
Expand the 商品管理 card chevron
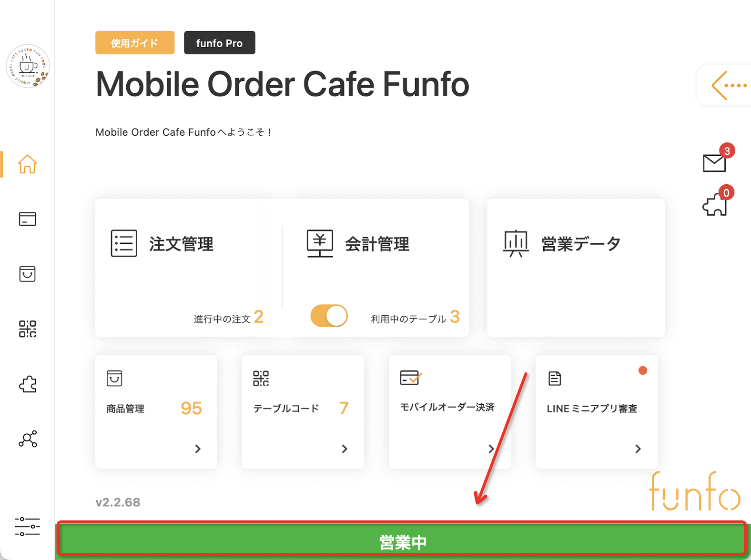[198, 449]
